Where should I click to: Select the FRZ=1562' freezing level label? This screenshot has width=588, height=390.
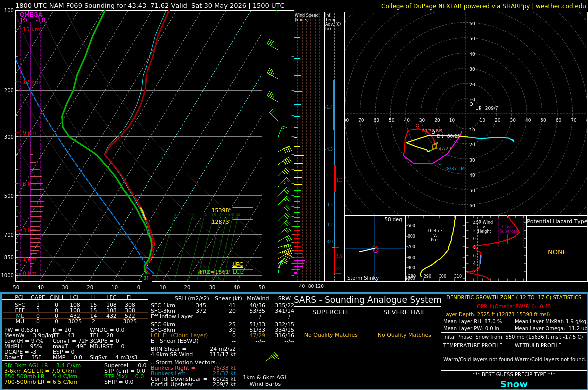[214, 272]
